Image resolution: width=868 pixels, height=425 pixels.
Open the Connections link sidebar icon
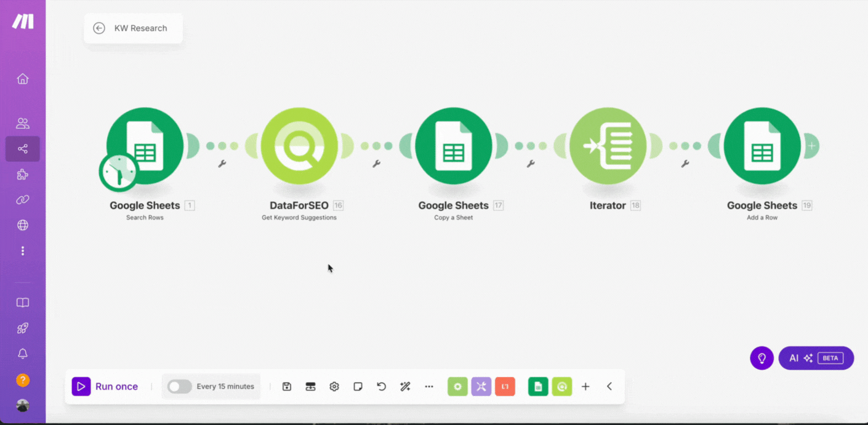click(x=23, y=200)
